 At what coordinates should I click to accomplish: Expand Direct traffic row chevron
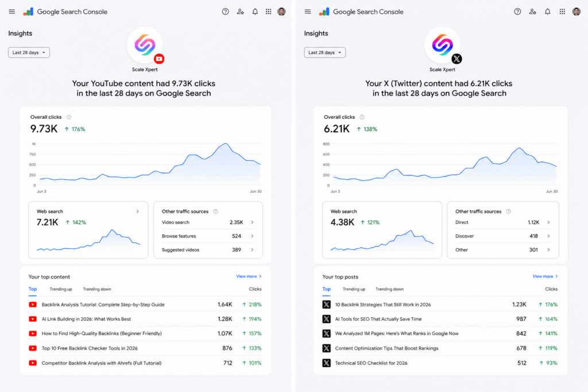(x=548, y=222)
